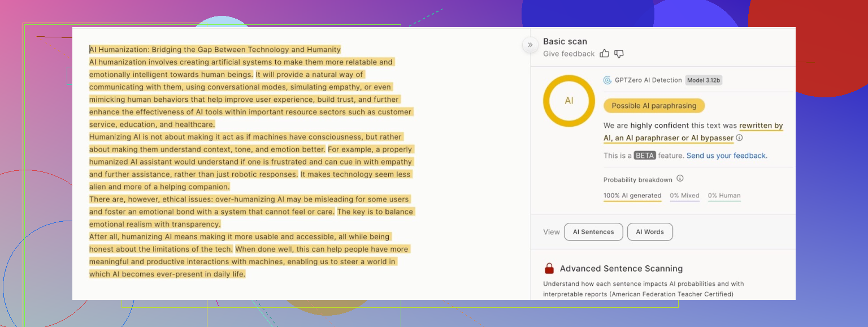
Task: Switch view to AI Words
Action: (x=650, y=232)
